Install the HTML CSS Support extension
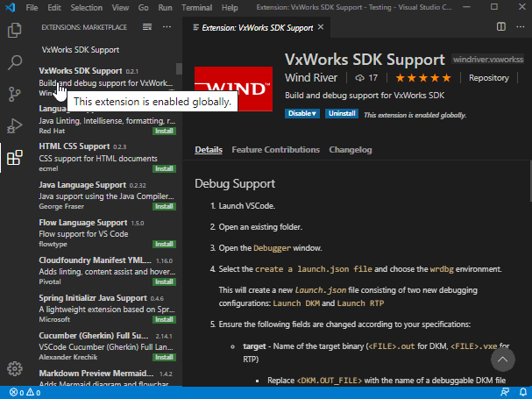The width and height of the screenshot is (532, 399). (x=164, y=168)
